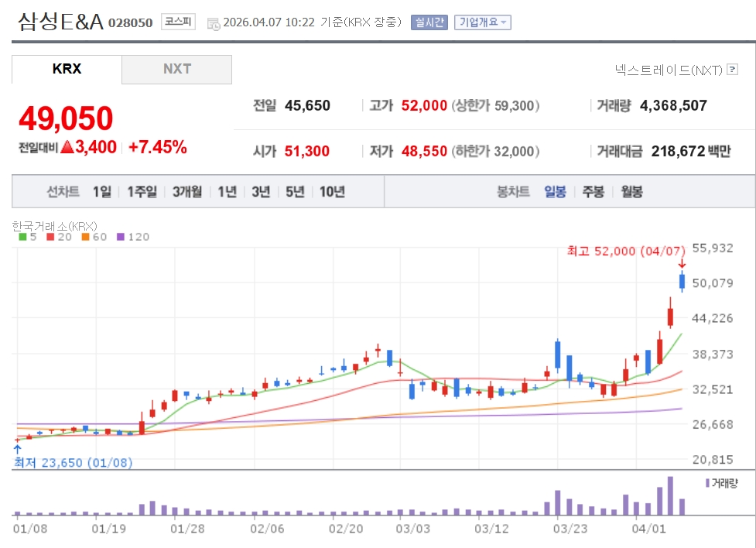Switch to the 주봉 weekly candle chart
This screenshot has height=548, width=756.
coord(594,192)
